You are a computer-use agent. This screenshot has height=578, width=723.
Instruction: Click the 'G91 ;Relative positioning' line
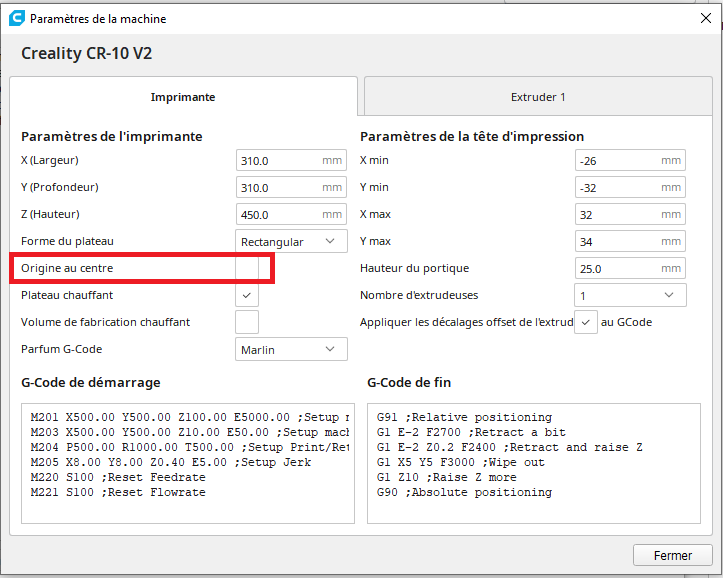click(464, 417)
